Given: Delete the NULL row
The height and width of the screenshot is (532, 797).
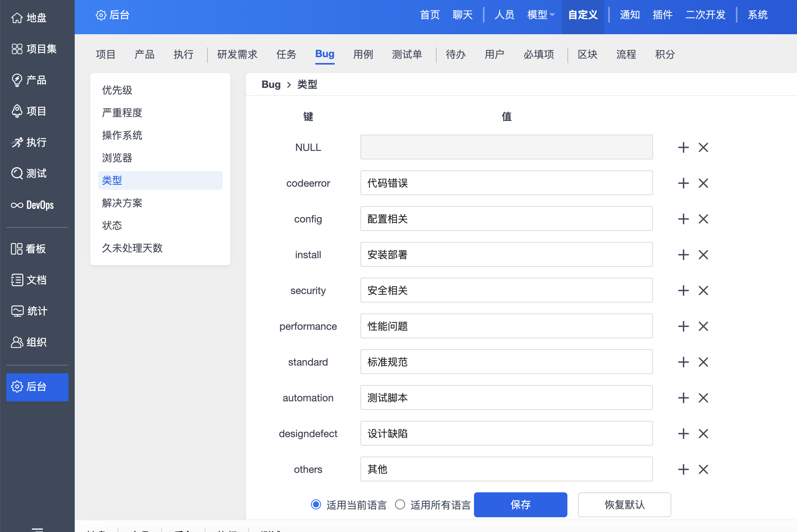Looking at the screenshot, I should coord(703,147).
